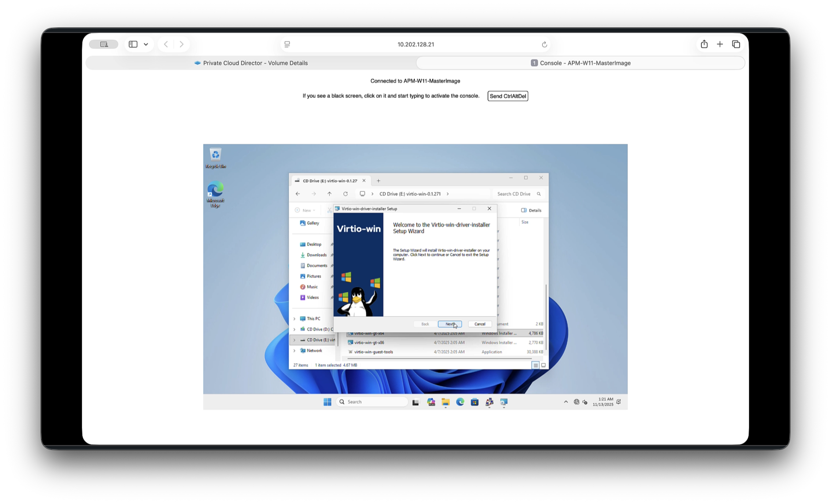Switch Explorer to details list view

535,365
